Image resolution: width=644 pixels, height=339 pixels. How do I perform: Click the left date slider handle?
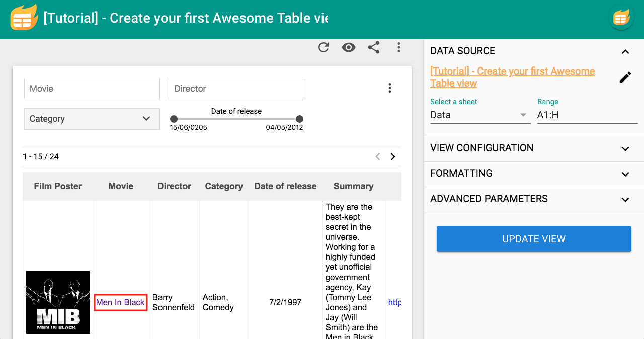click(174, 119)
